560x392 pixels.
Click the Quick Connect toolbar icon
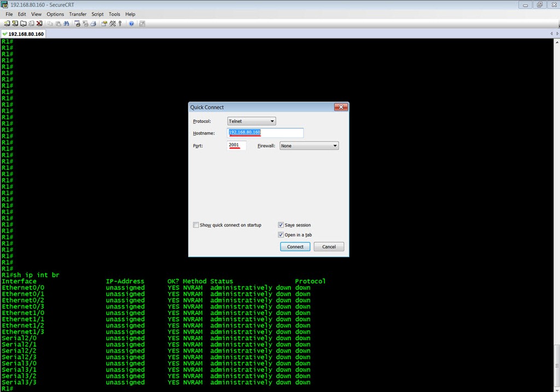[15, 24]
